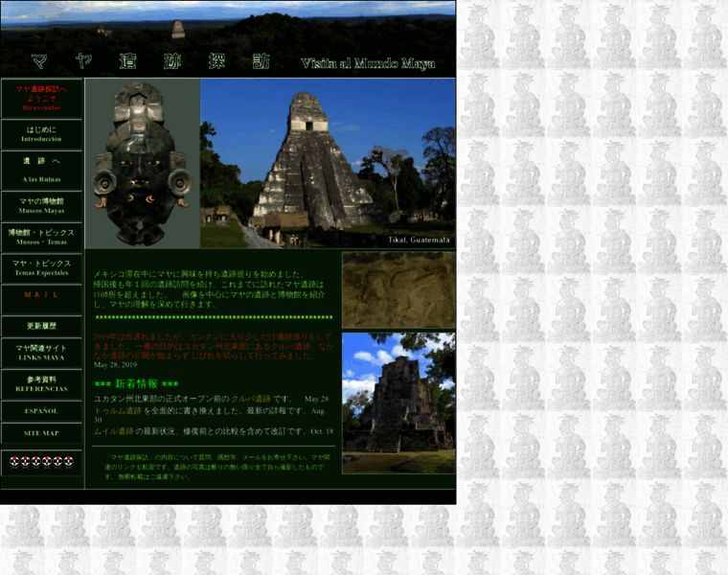Open the ムイル遺跡 link
728x575 pixels.
pyautogui.click(x=114, y=431)
